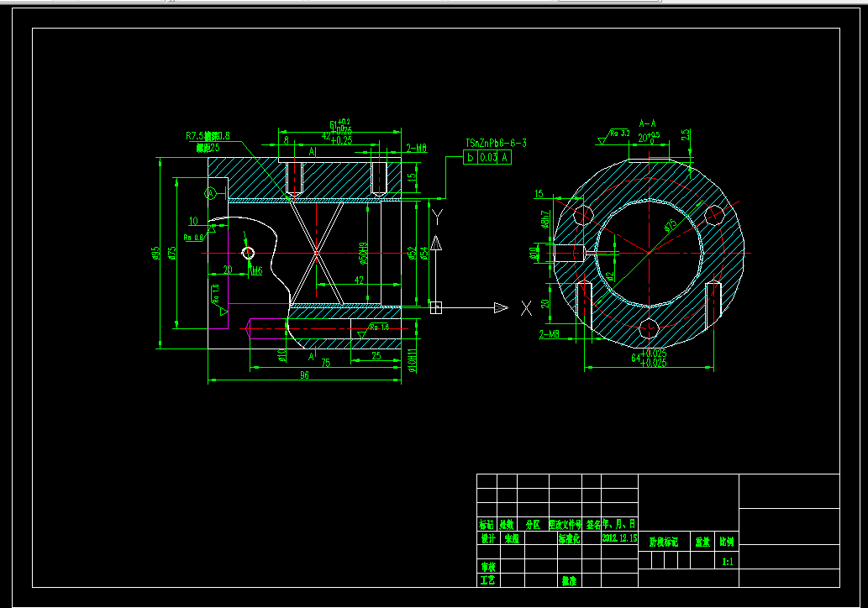Click the 2.5 dimension text
This screenshot has width=868, height=608.
coord(686,134)
